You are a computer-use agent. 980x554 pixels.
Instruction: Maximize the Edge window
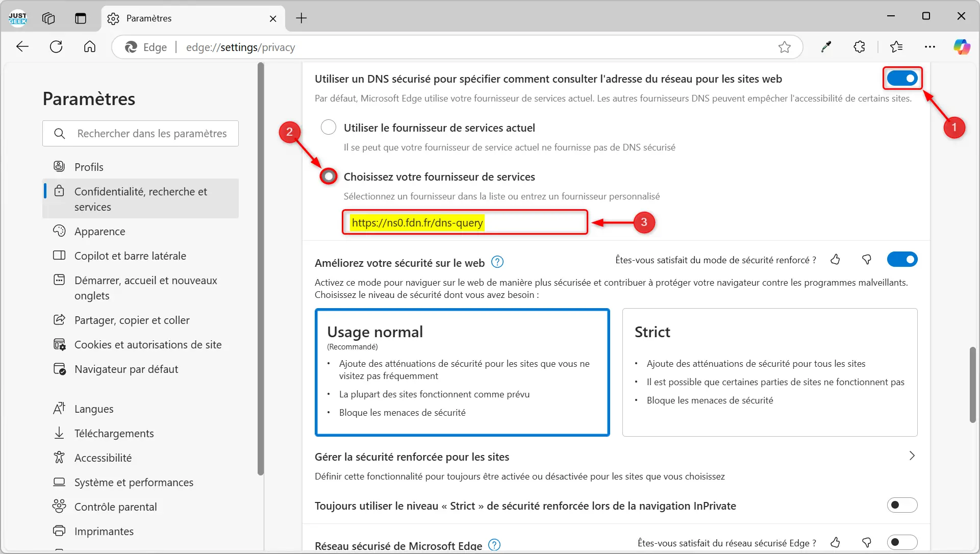coord(926,16)
